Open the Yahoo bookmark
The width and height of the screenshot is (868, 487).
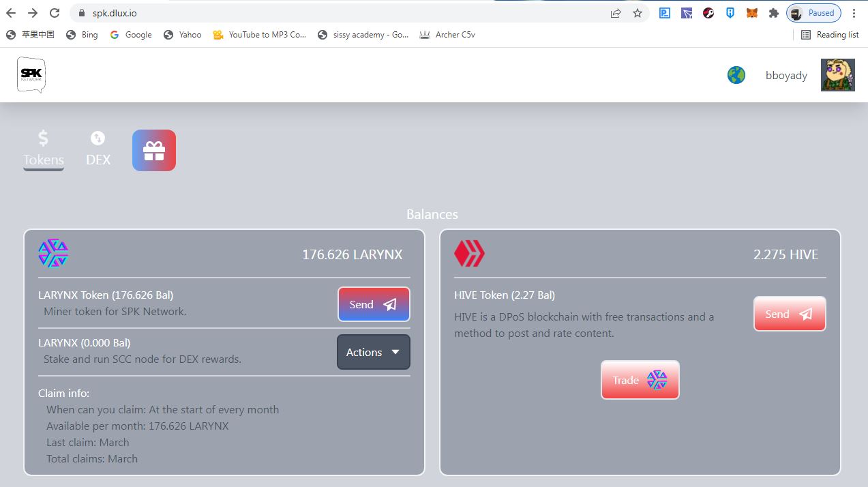pos(183,35)
